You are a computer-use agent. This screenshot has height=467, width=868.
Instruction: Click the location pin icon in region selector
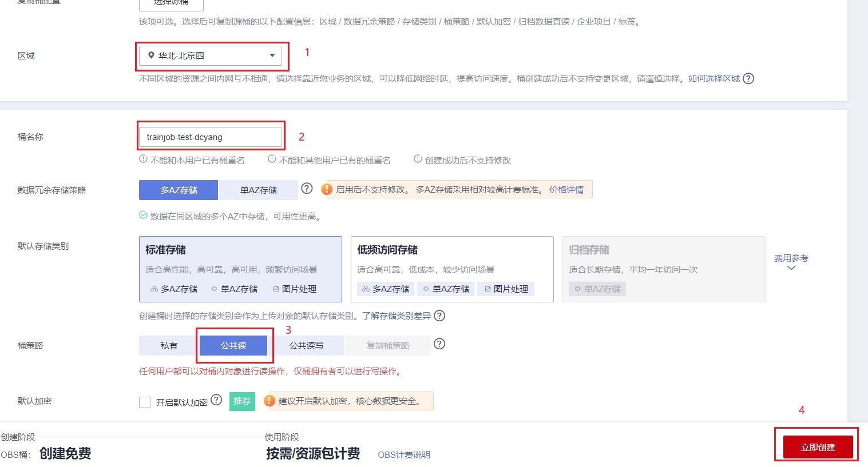pyautogui.click(x=151, y=55)
